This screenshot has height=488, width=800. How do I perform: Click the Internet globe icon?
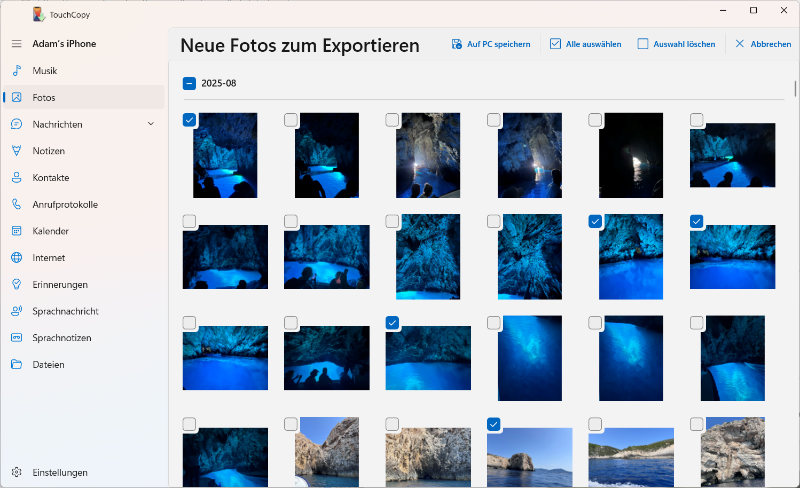pos(16,257)
